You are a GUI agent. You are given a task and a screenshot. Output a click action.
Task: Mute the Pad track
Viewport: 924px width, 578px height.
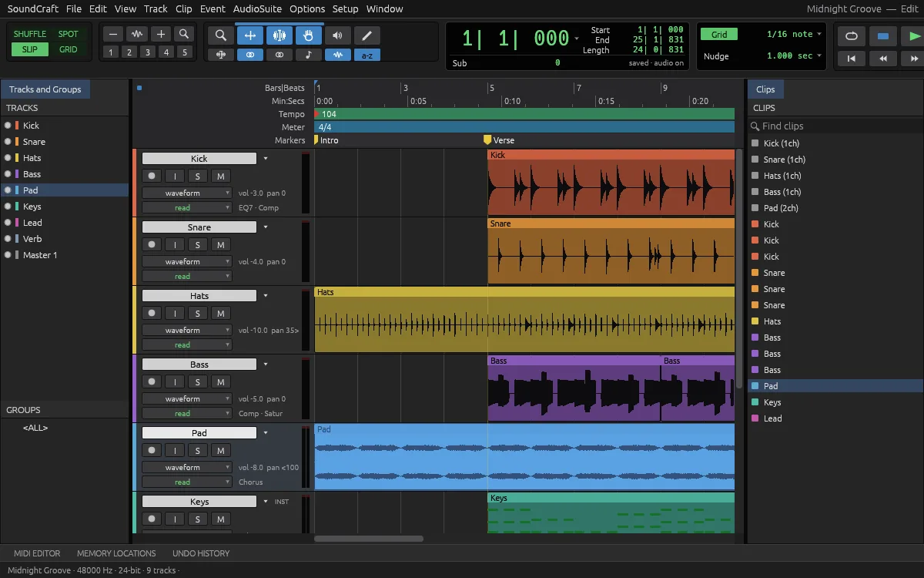pos(220,450)
